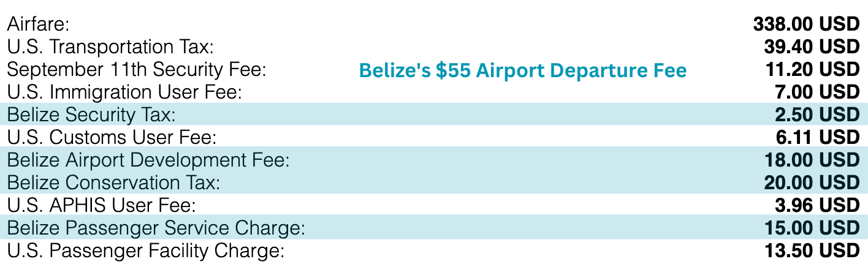The image size is (868, 267).
Task: Select the 6.11 USD amount
Action: click(818, 137)
